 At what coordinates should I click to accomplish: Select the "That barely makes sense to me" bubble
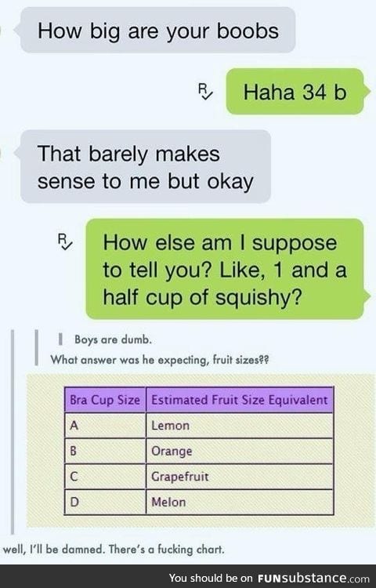[x=143, y=167]
